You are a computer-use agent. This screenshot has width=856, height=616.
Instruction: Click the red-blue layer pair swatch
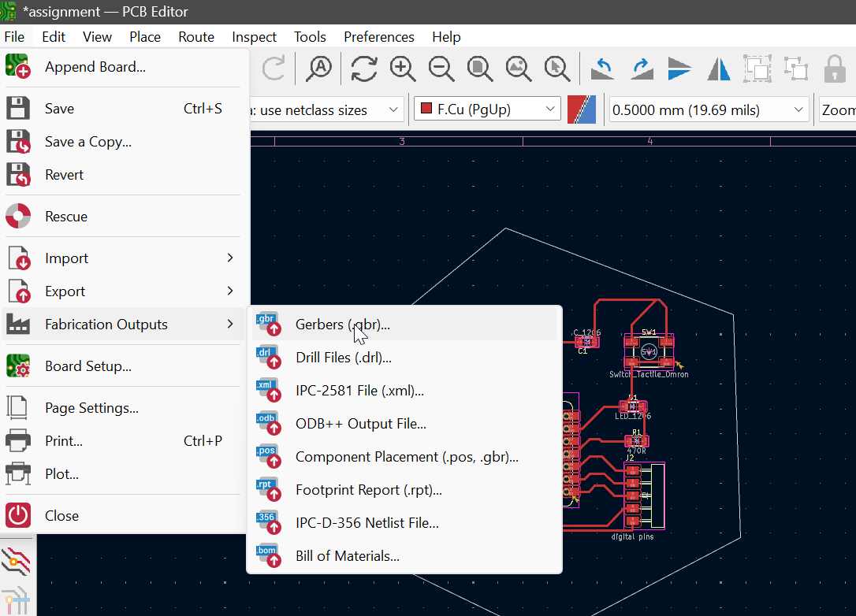pos(581,110)
